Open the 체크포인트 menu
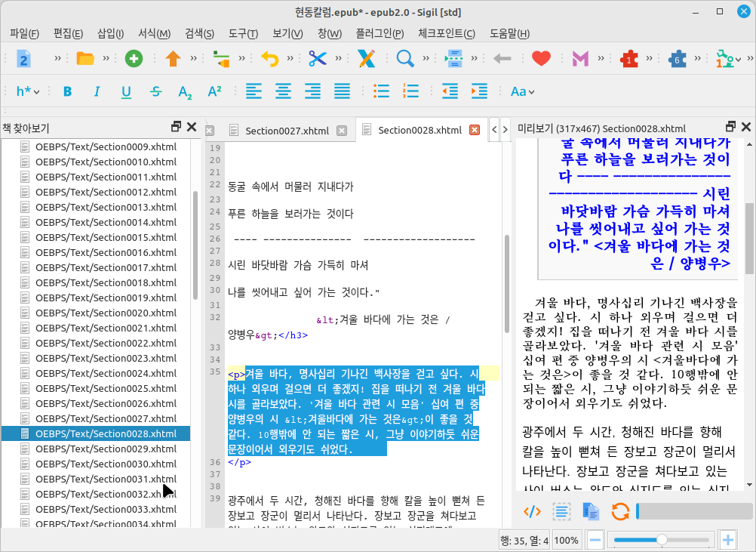Viewport: 756px width, 552px height. point(447,33)
